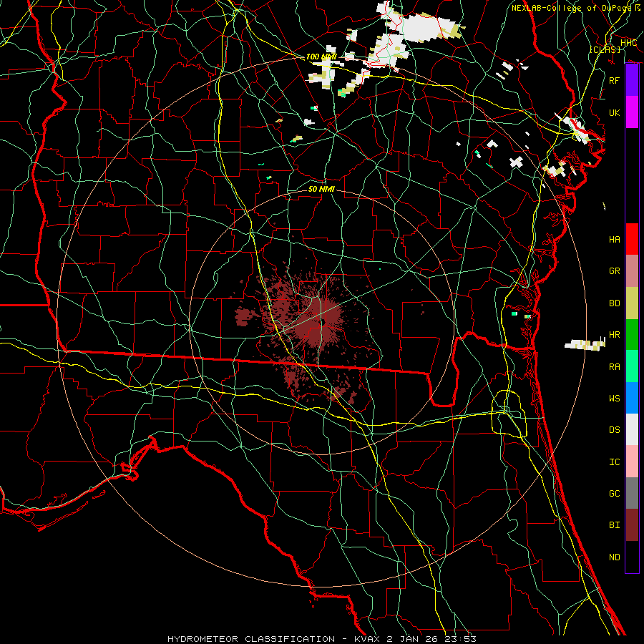Click the BI legend label
This screenshot has width=644, height=644.
614,525
